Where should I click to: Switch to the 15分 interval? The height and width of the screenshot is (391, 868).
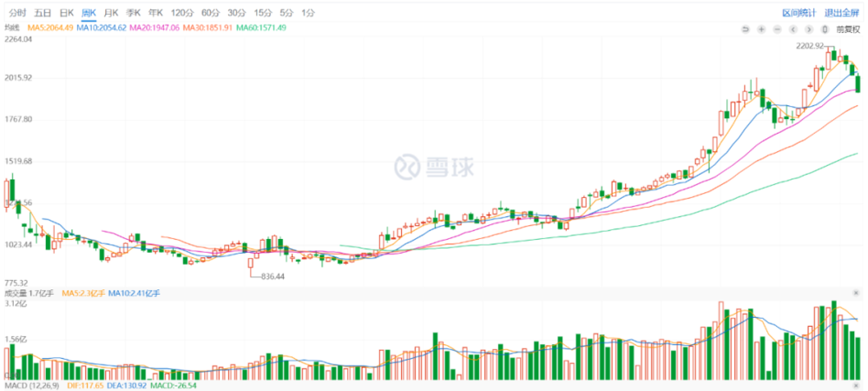(x=262, y=12)
